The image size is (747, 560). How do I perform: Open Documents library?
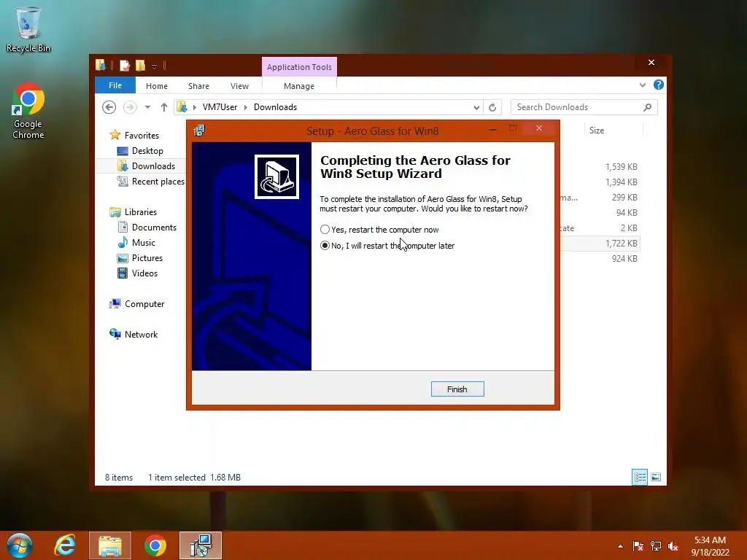coord(154,227)
